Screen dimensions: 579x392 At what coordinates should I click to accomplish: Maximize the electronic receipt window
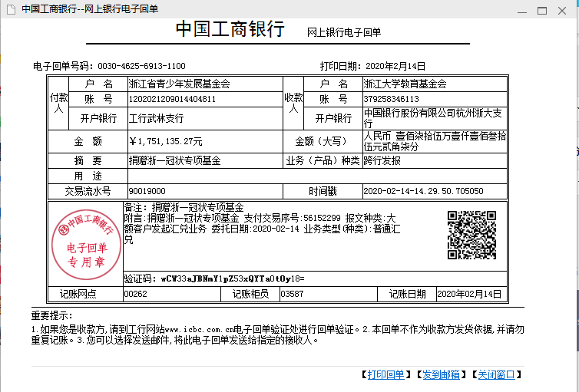(x=542, y=11)
